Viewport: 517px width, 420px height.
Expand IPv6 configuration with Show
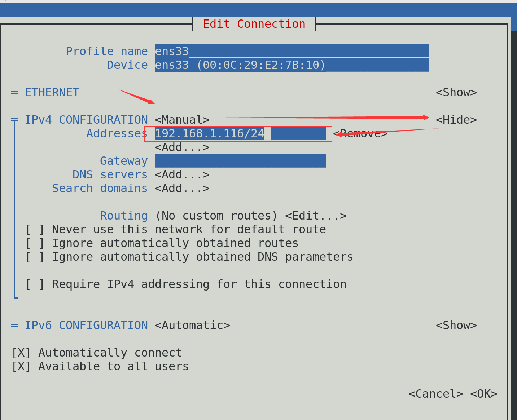456,325
